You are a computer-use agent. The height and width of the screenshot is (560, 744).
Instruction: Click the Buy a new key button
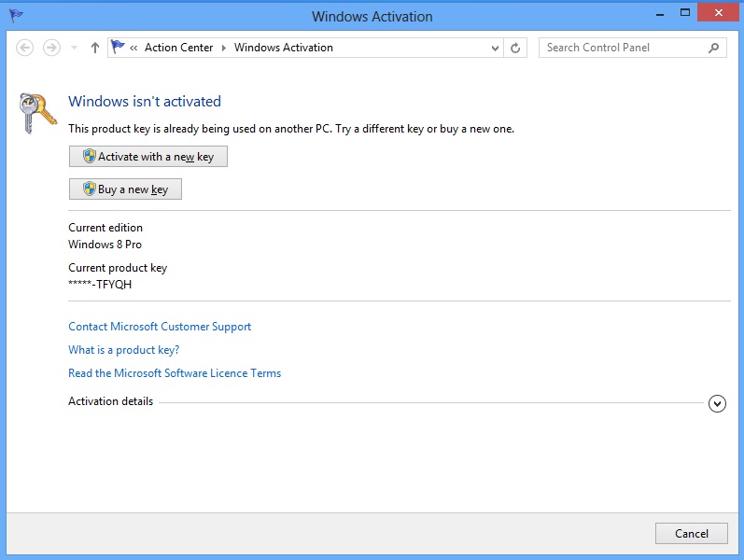(x=125, y=189)
